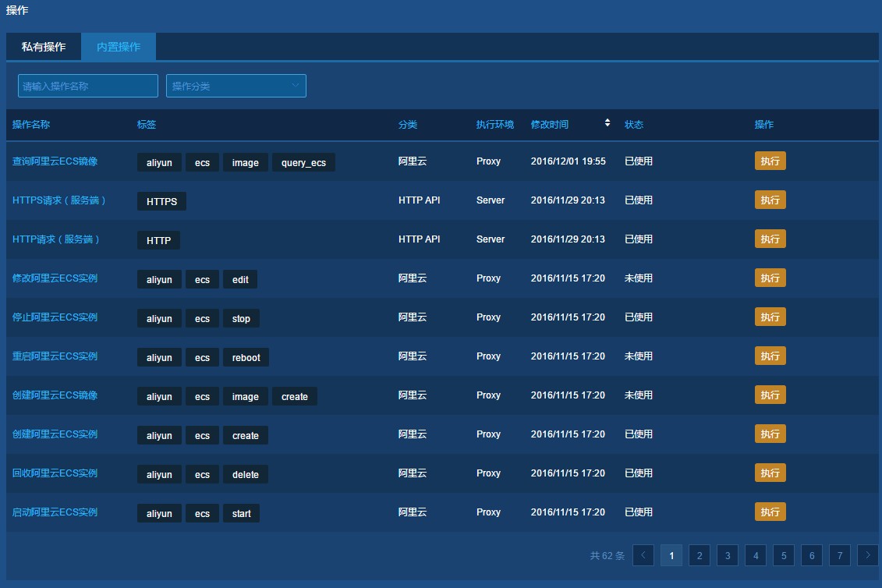Select page 1 in pagination
Image resolution: width=882 pixels, height=588 pixels.
tap(671, 555)
